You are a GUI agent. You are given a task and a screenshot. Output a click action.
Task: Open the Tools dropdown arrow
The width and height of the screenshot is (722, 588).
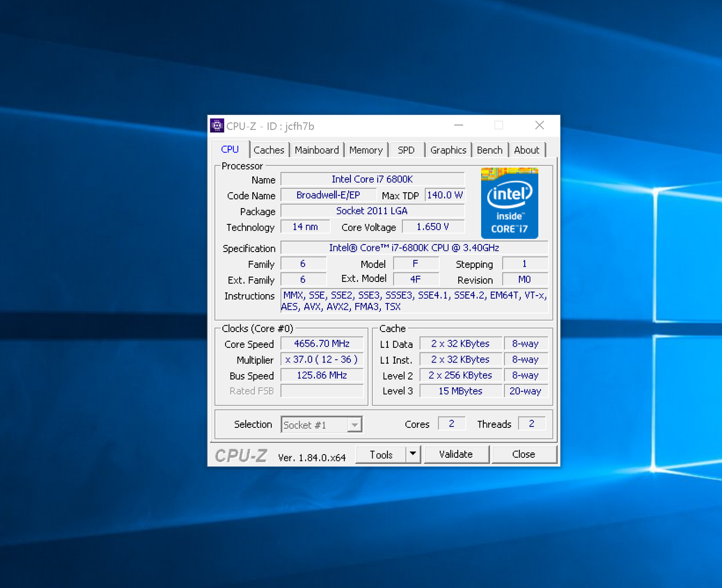click(x=413, y=454)
